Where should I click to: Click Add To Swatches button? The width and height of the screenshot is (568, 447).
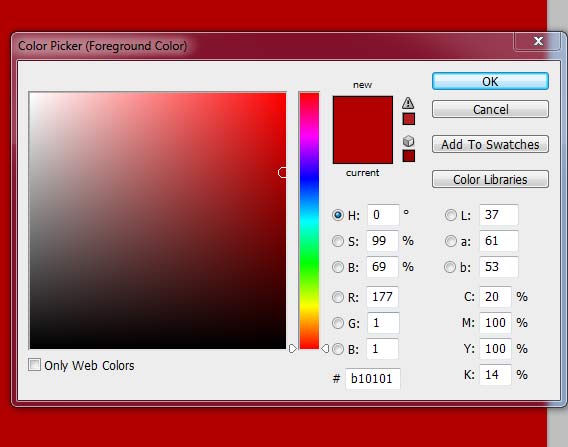[490, 144]
